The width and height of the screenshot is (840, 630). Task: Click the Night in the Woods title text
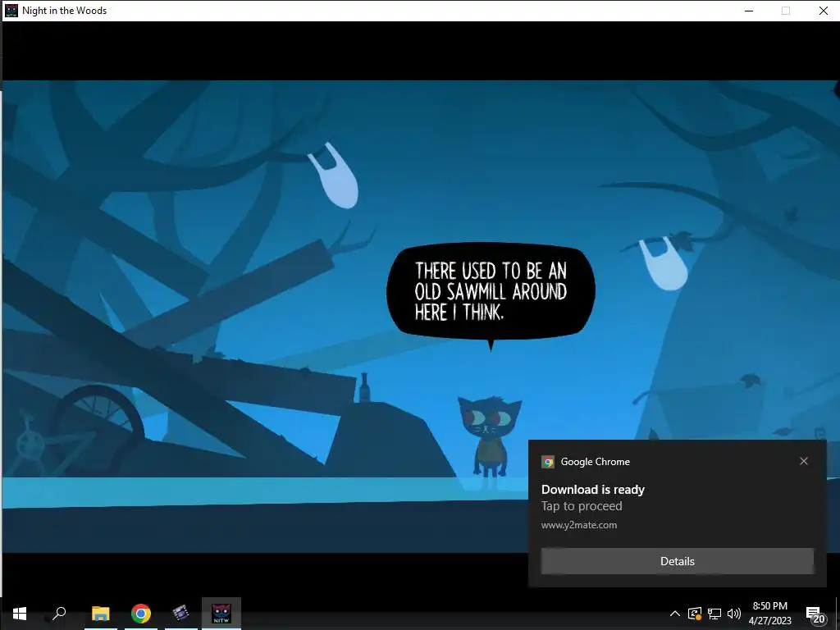(64, 11)
